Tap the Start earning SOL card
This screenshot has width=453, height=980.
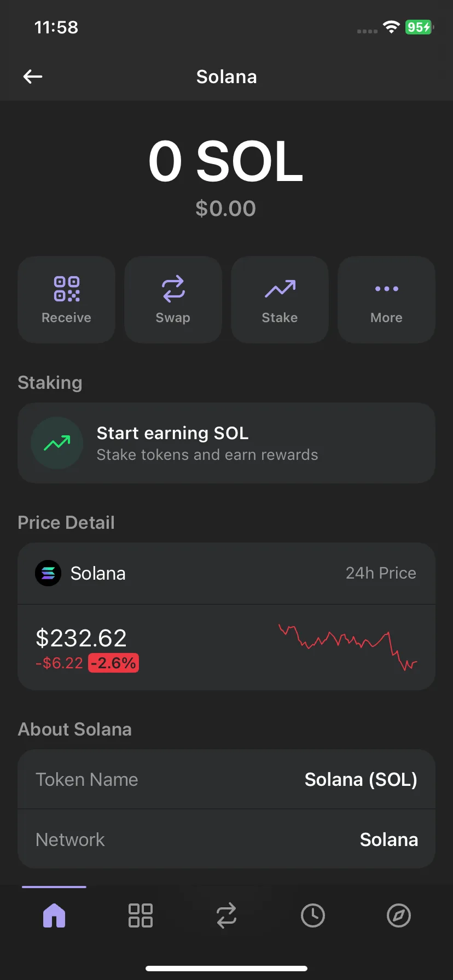coord(226,443)
